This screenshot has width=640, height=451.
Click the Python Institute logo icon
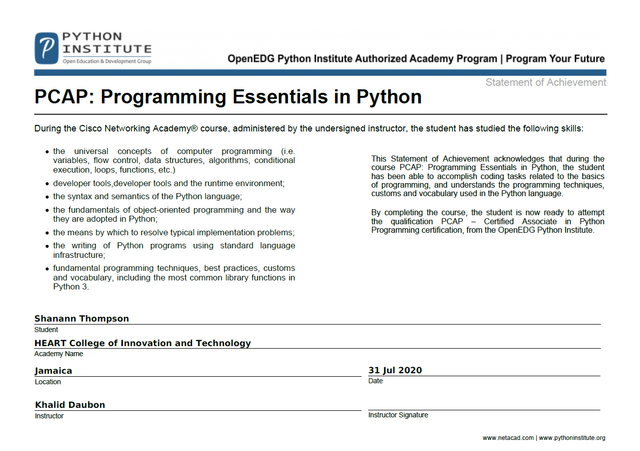tap(47, 48)
